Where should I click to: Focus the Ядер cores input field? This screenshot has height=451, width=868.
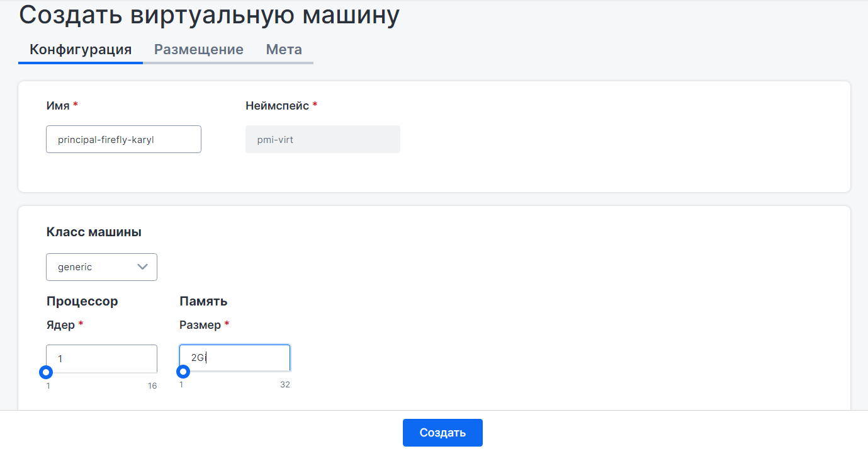[x=101, y=358]
